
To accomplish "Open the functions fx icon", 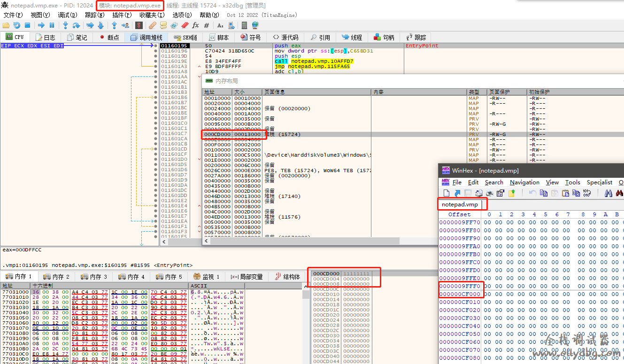I will [195, 25].
